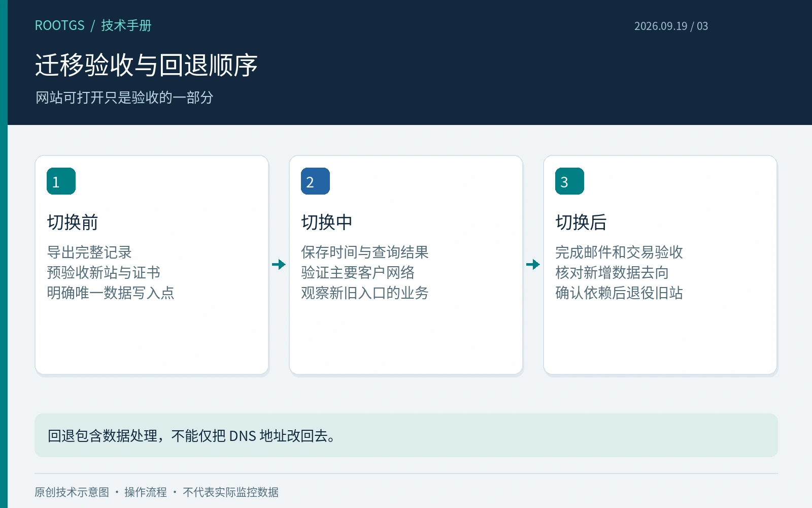The width and height of the screenshot is (812, 508).
Task: Click the 技术手册 breadcrumb label
Action: [x=126, y=25]
